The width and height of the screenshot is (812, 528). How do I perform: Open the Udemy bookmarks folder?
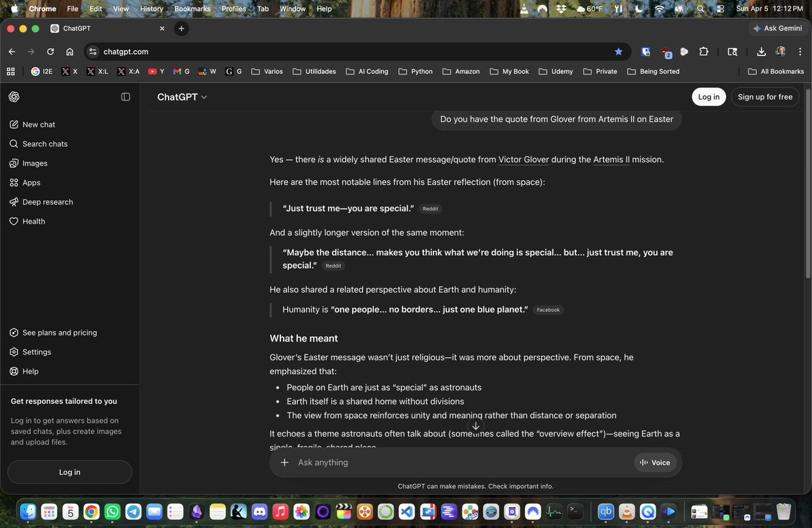(x=556, y=71)
